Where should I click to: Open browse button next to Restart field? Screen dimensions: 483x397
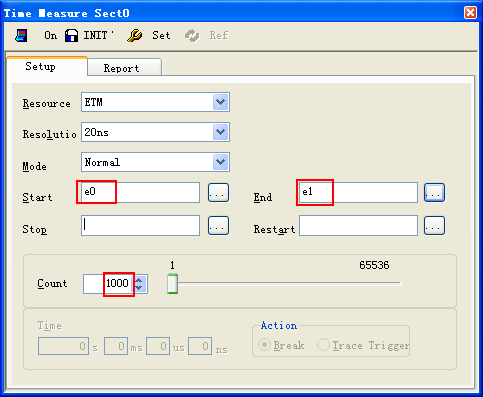[434, 225]
